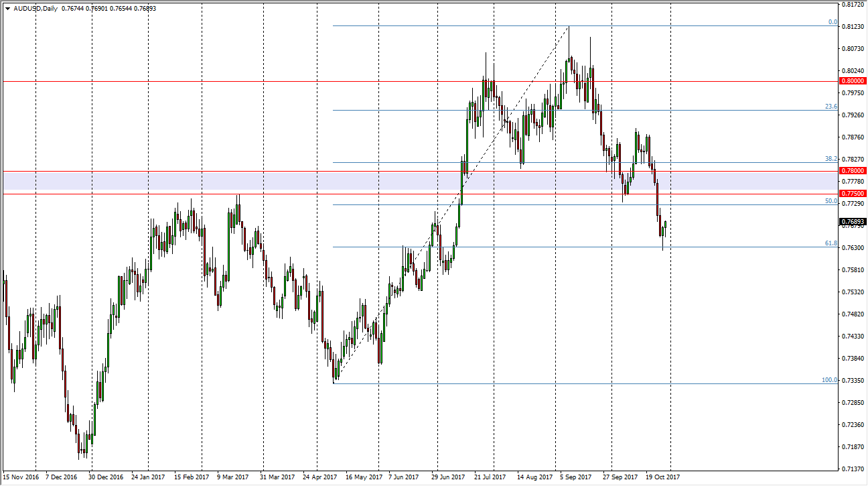Viewport: 868px width, 486px height.
Task: Click the 5 Sep 2017 date label
Action: [576, 477]
